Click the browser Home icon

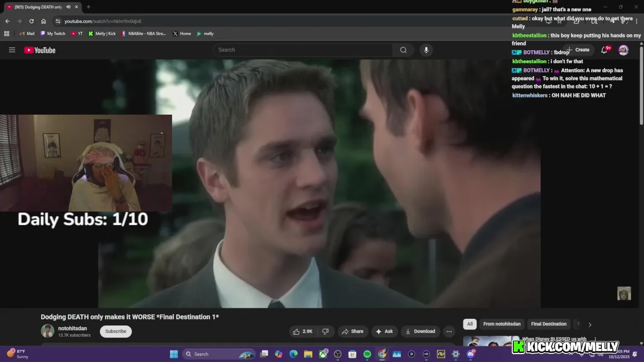[43, 21]
